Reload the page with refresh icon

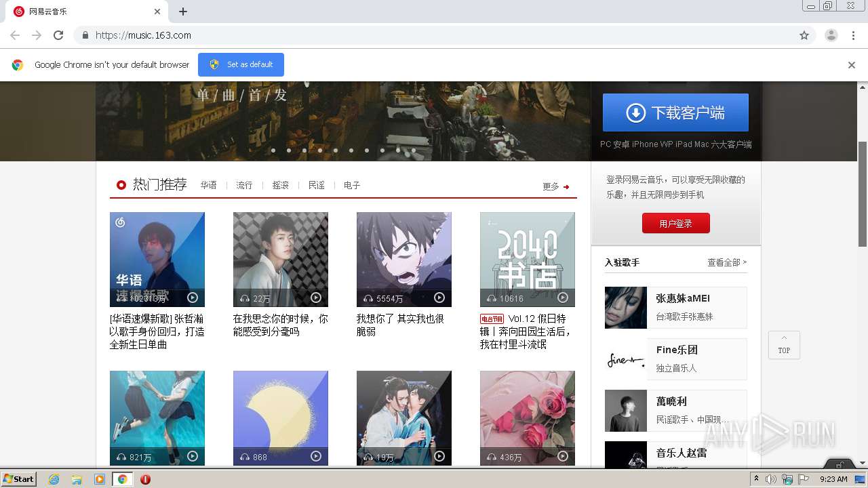58,35
